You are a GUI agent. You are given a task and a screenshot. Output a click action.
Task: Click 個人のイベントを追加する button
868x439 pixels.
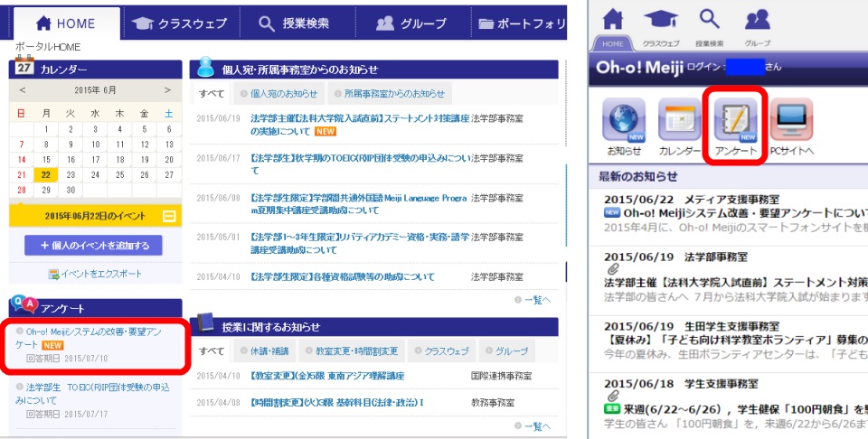93,246
